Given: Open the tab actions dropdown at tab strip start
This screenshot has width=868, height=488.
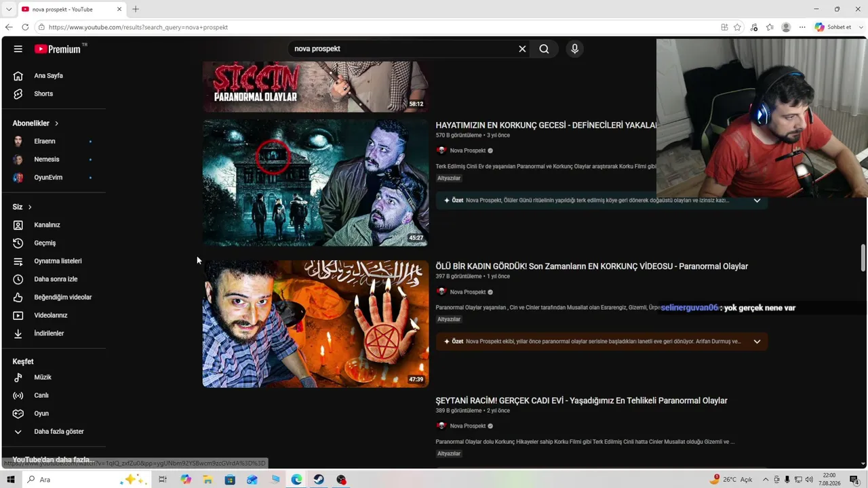Looking at the screenshot, I should pos(9,9).
